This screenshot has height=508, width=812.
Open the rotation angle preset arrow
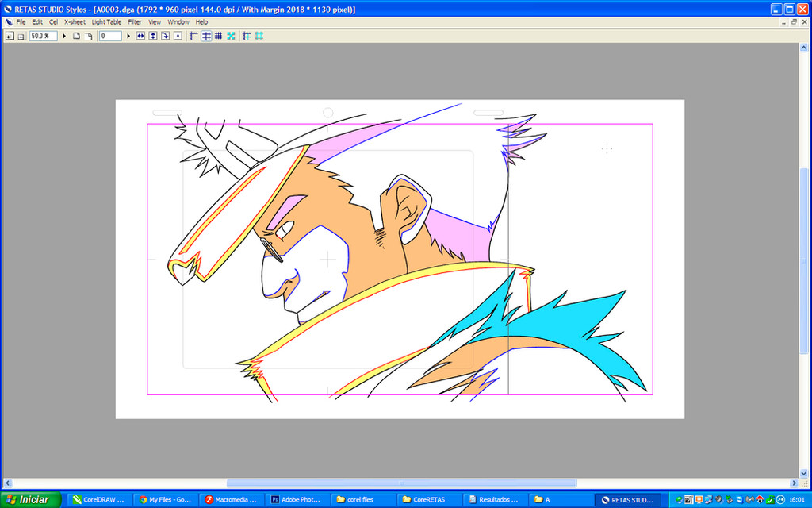(128, 36)
